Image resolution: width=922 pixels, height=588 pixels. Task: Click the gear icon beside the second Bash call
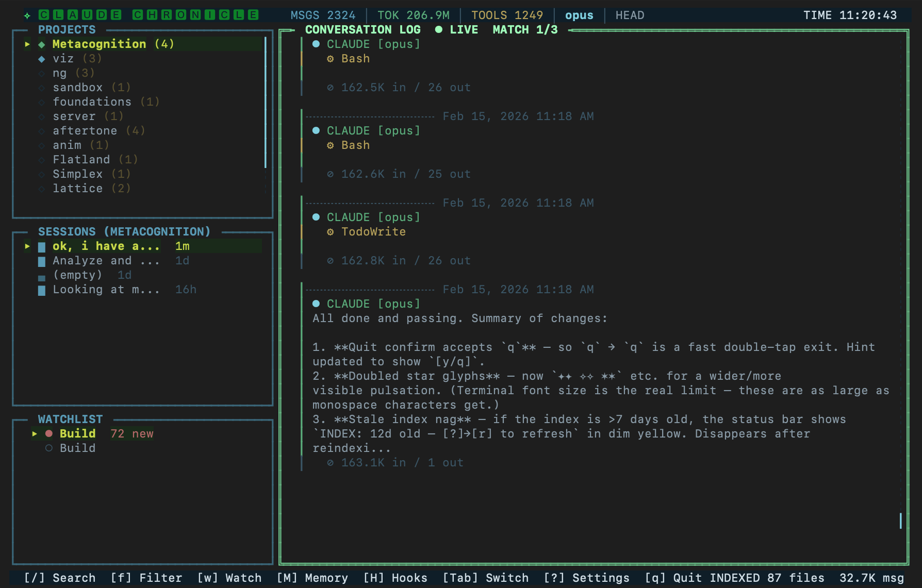pos(330,145)
